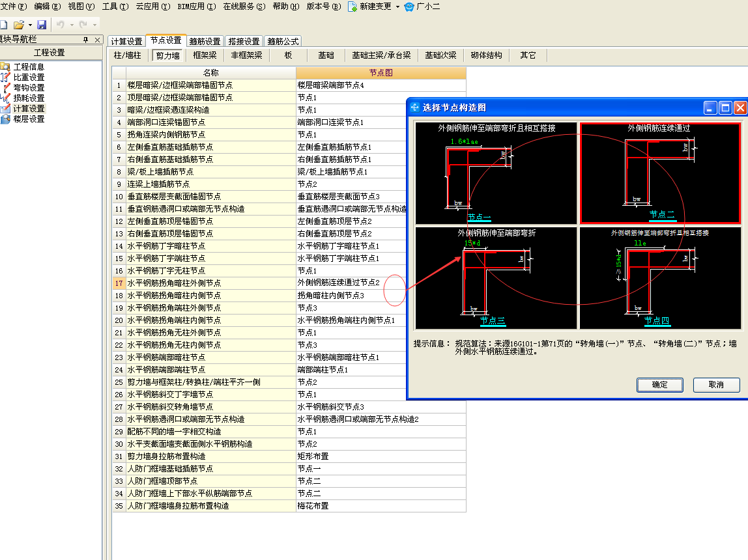Screen dimensions: 748x560
Task: Maximize the 选择节点构造图 dialog
Action: [725, 107]
